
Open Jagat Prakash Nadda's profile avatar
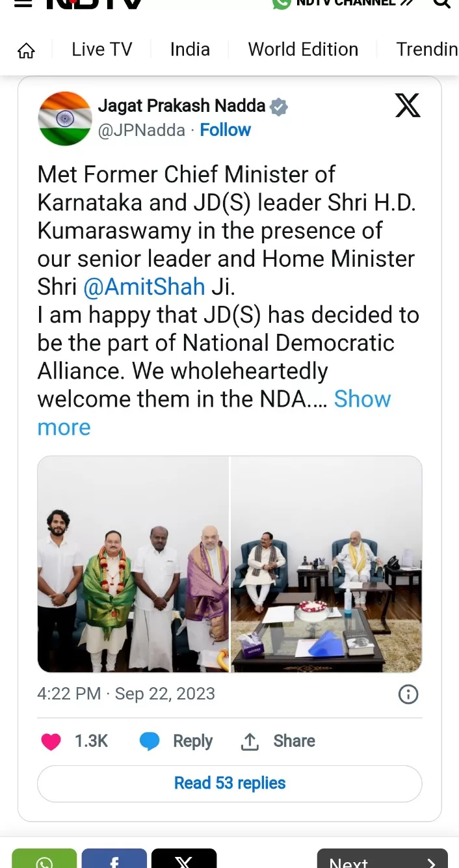[65, 118]
